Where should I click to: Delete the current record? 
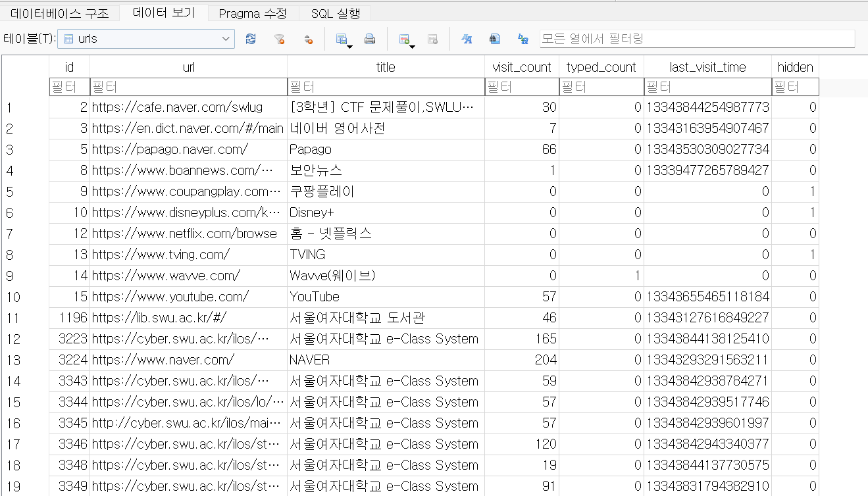pos(432,39)
